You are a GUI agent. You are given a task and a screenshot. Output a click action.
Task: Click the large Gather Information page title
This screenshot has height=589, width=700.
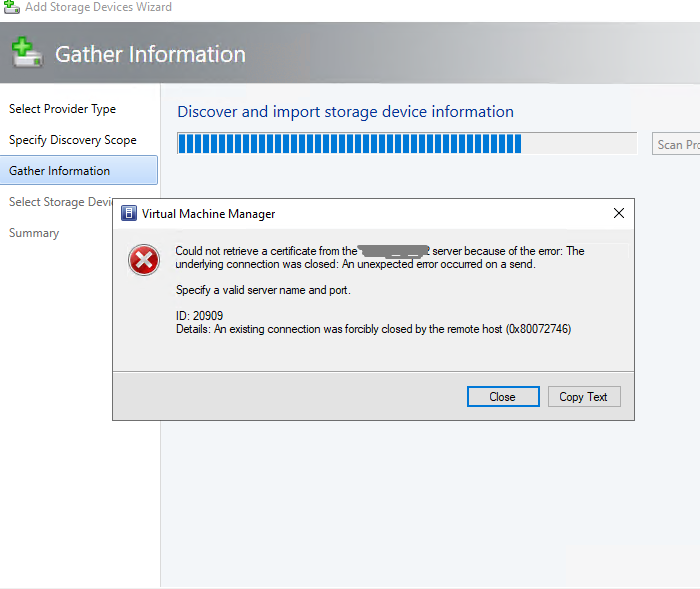150,54
